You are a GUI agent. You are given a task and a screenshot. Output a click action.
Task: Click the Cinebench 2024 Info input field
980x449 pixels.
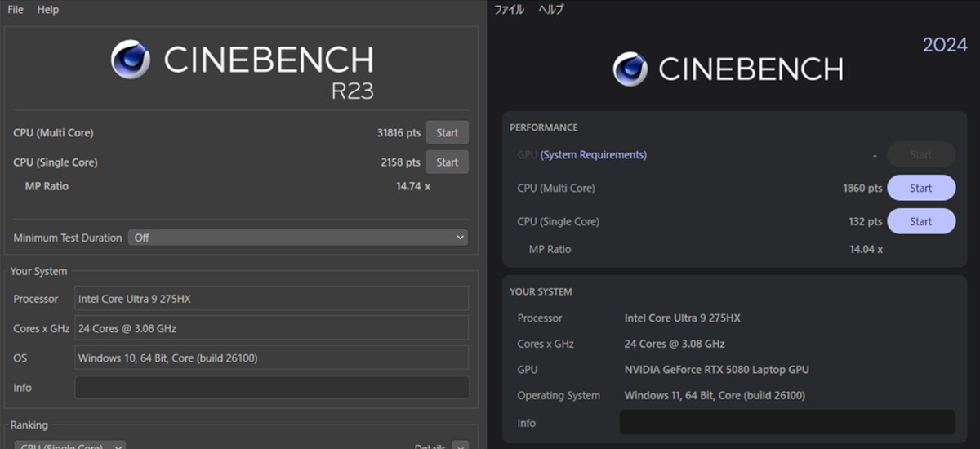(x=787, y=422)
